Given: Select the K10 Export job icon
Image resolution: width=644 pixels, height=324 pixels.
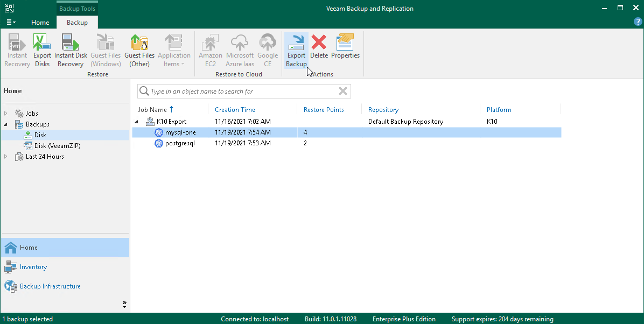Looking at the screenshot, I should tap(150, 122).
